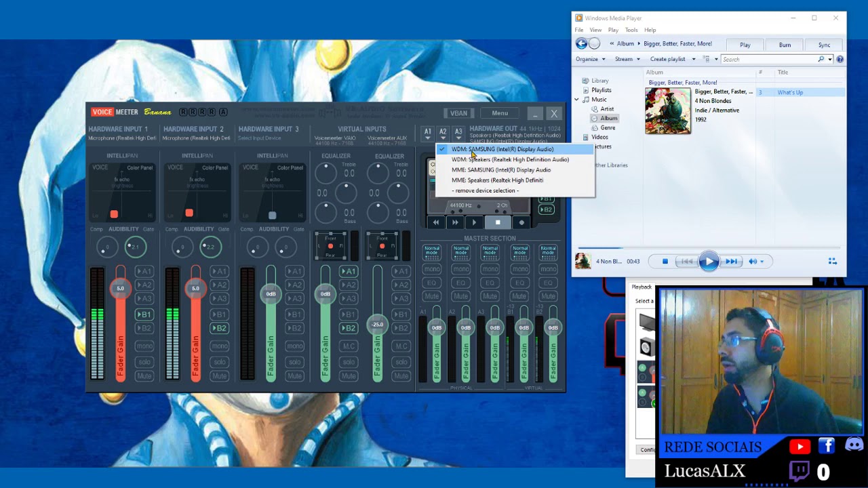The height and width of the screenshot is (488, 868).
Task: Open Videos in Media Player library
Action: tap(599, 137)
